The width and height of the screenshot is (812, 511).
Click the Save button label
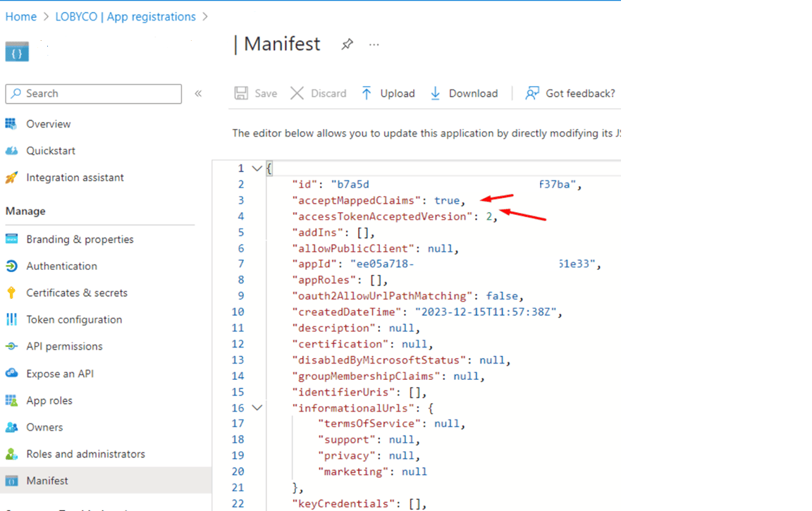coord(266,93)
